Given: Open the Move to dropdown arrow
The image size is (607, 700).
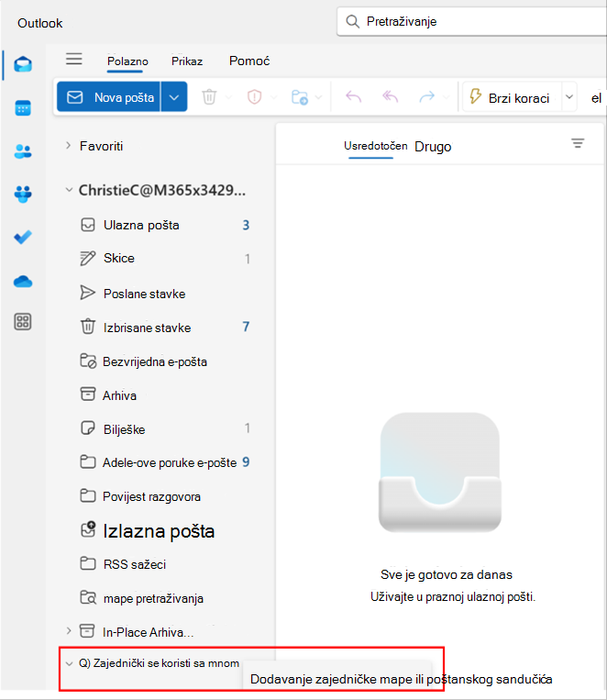Looking at the screenshot, I should [319, 97].
